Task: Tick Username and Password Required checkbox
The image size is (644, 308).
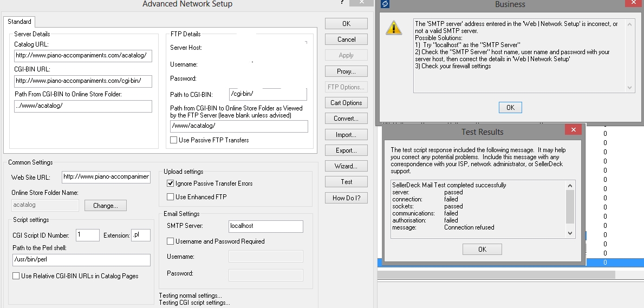Action: coord(171,241)
